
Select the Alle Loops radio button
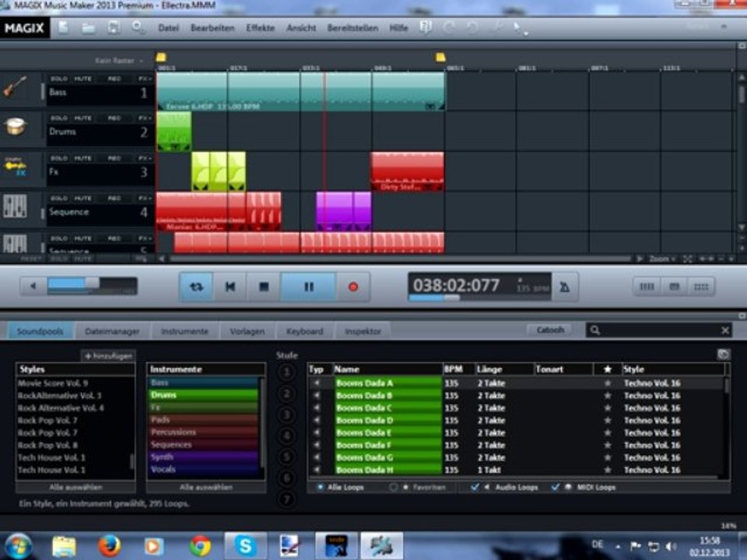[x=320, y=487]
